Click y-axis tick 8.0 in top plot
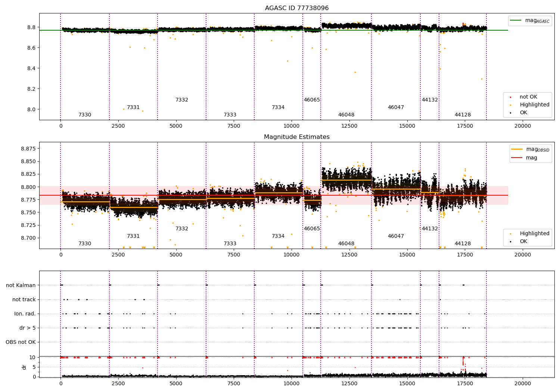Screen dimensions: 560x392 31,109
